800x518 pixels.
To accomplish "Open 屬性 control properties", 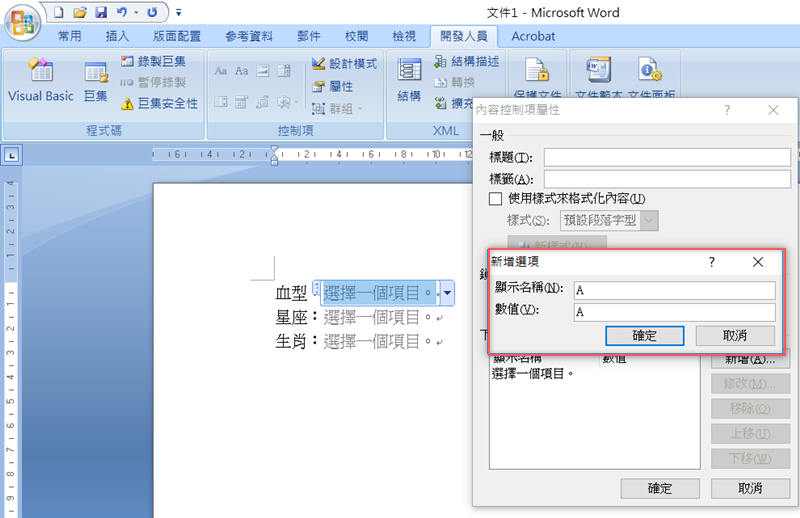I will pos(333,87).
